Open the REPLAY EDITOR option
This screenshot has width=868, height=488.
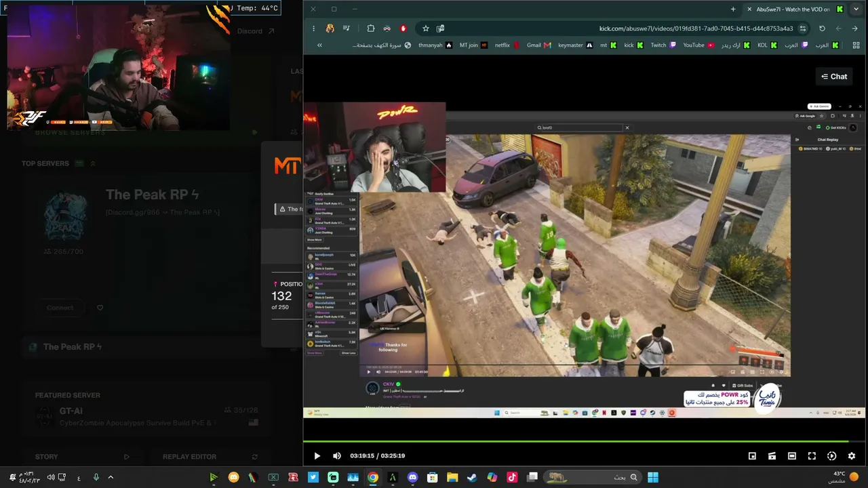[x=210, y=457]
